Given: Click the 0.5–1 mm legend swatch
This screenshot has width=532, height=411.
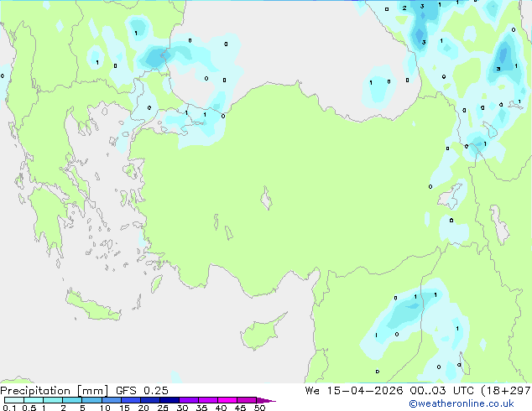Looking at the screenshot, I should click(34, 400).
